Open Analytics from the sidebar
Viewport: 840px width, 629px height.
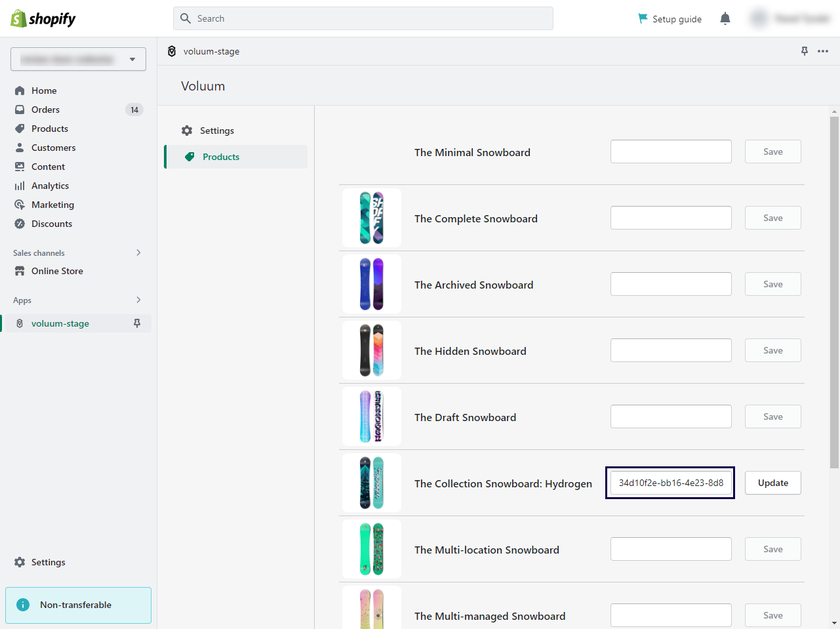point(50,186)
